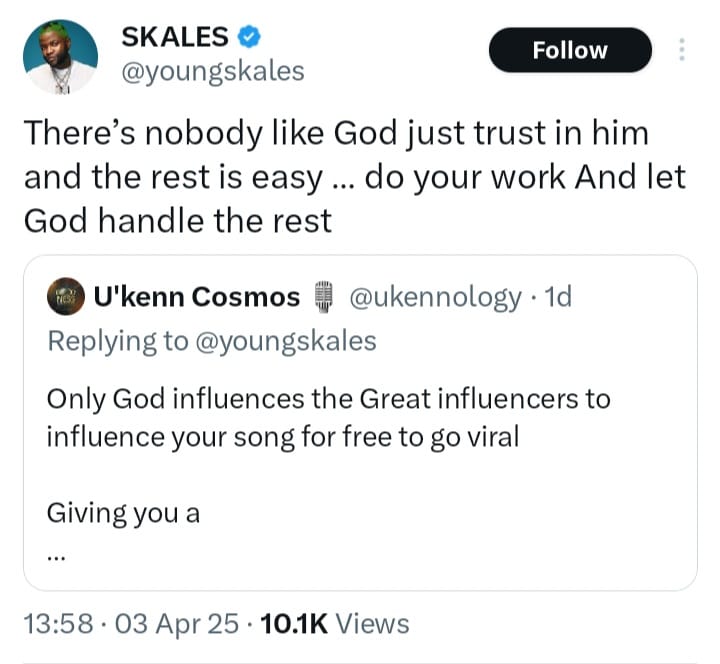Open U'kenn Cosmos small avatar icon
This screenshot has height=664, width=720.
[x=65, y=297]
